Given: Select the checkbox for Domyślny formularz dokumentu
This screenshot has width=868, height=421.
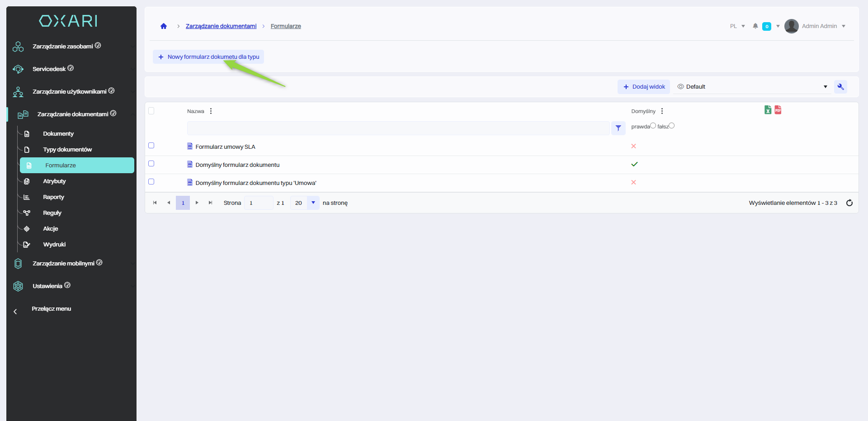Looking at the screenshot, I should [x=151, y=164].
